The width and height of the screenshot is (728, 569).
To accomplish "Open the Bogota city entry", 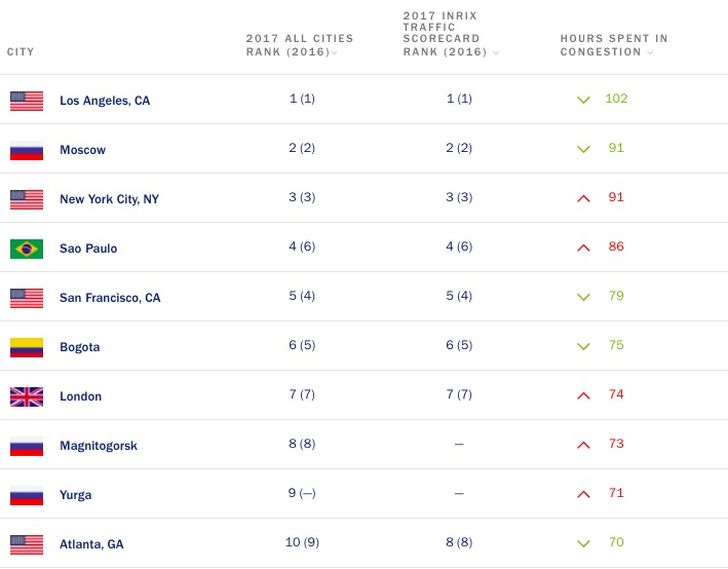I will 80,347.
